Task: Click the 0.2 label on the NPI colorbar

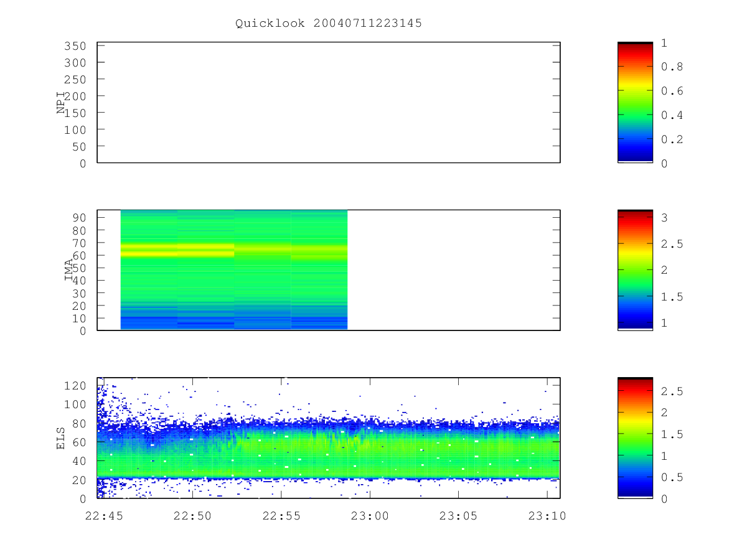Action: (672, 139)
